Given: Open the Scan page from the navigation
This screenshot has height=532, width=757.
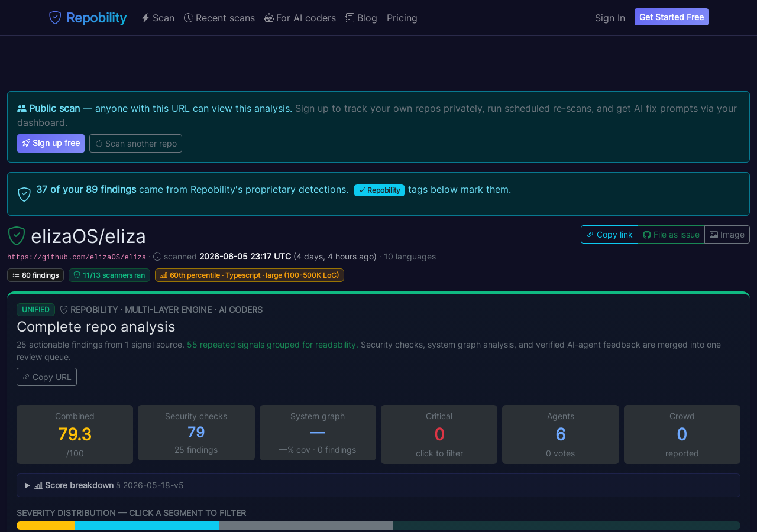Looking at the screenshot, I should pyautogui.click(x=158, y=18).
